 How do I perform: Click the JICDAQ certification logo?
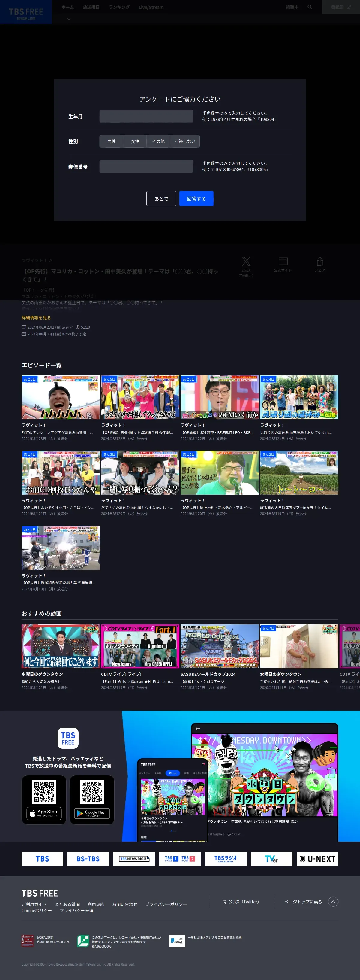177,941
